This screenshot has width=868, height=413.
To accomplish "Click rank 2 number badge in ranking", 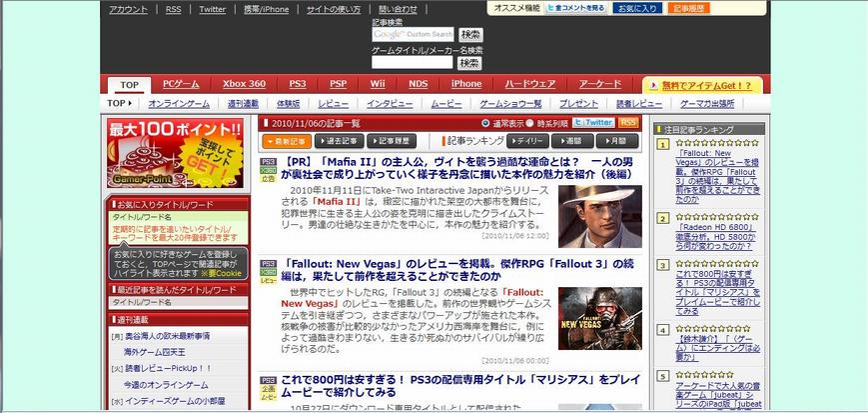I will pos(662,218).
